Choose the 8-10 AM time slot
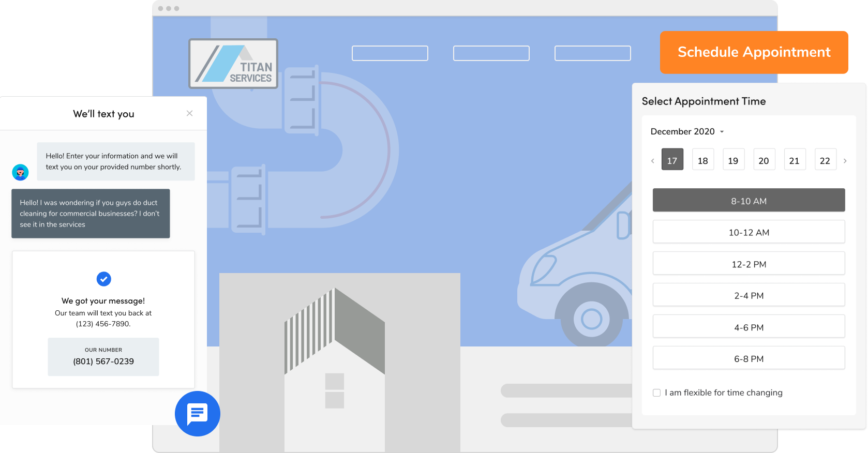The width and height of the screenshot is (868, 453). [x=749, y=200]
